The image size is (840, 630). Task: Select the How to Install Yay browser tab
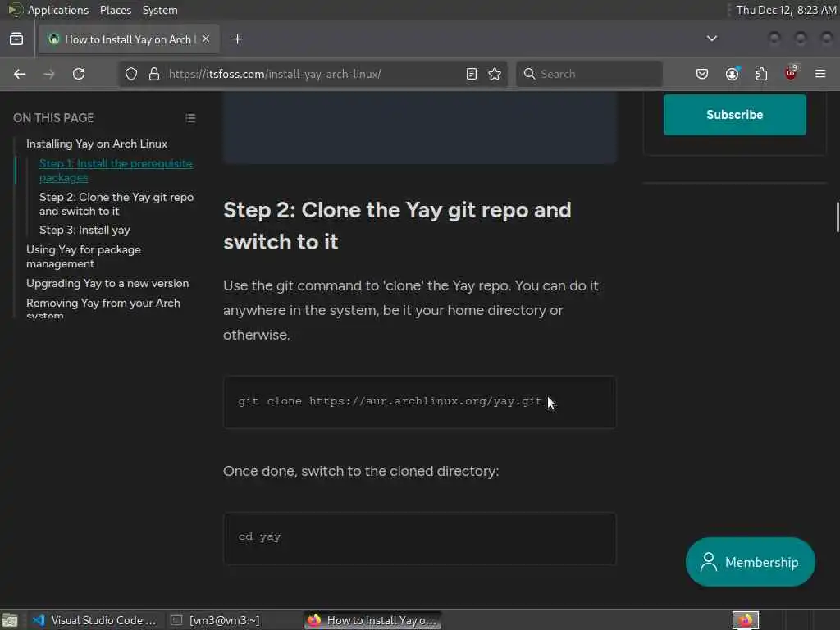(x=129, y=39)
